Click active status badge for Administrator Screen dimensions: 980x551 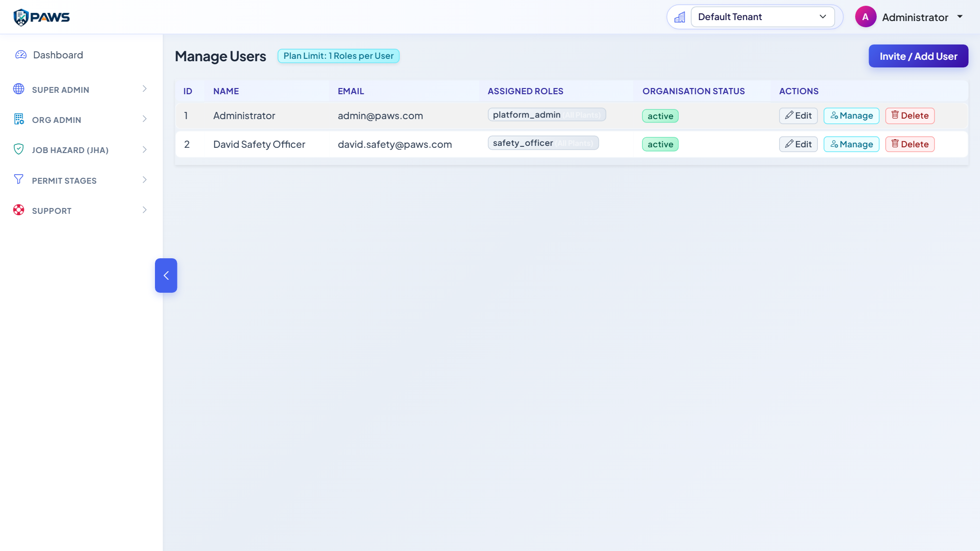point(660,116)
